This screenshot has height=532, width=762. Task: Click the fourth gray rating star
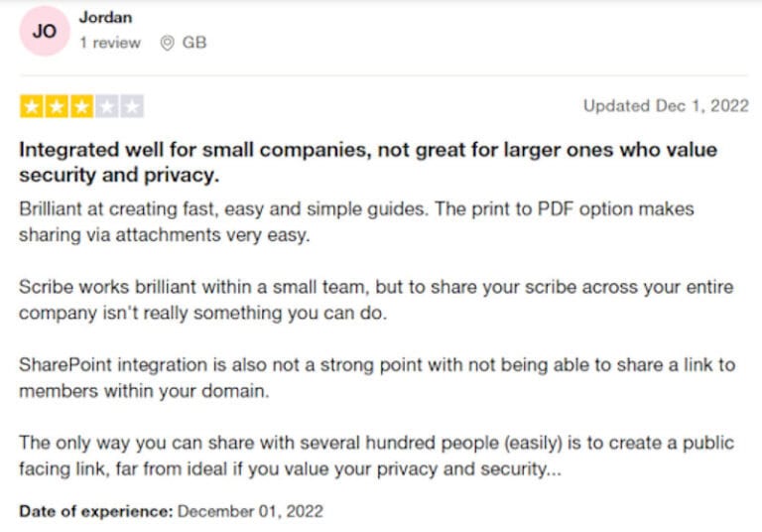pyautogui.click(x=107, y=106)
